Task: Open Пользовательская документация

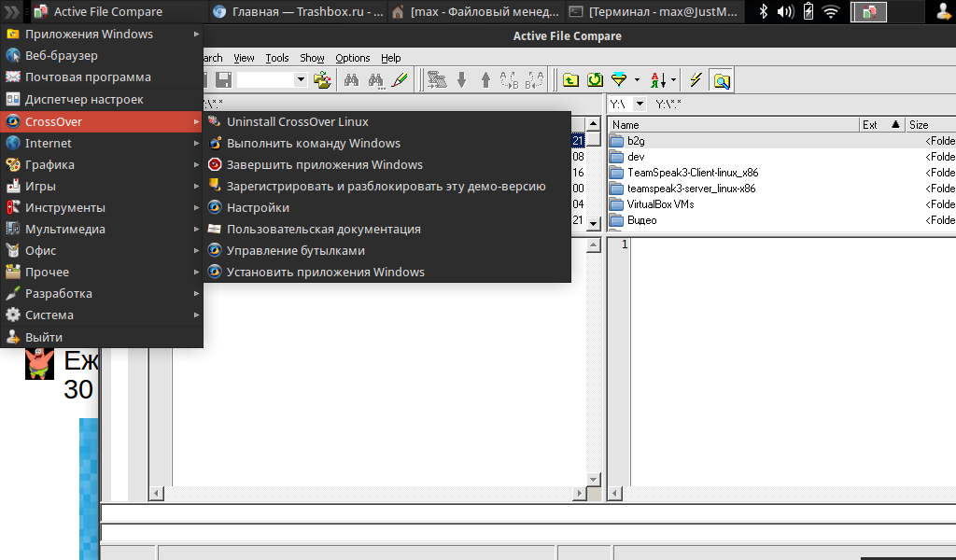Action: 387,229
